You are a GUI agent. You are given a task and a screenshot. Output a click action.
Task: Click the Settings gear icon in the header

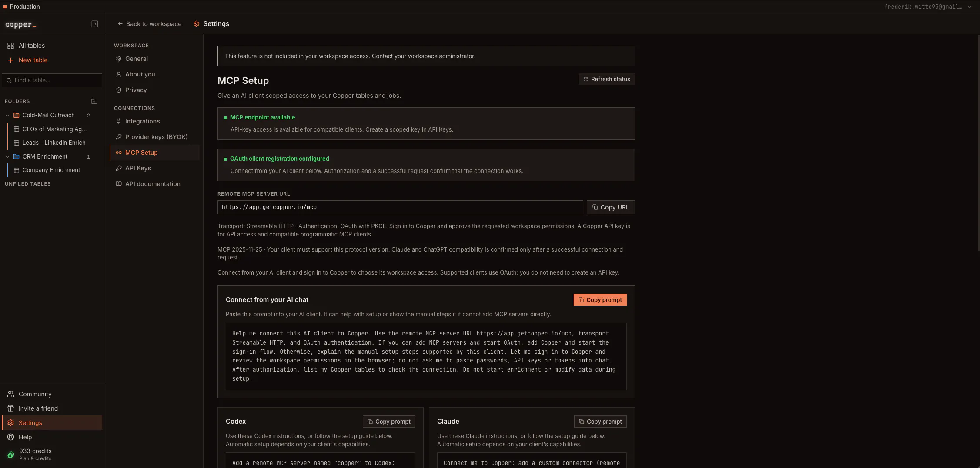click(x=197, y=24)
